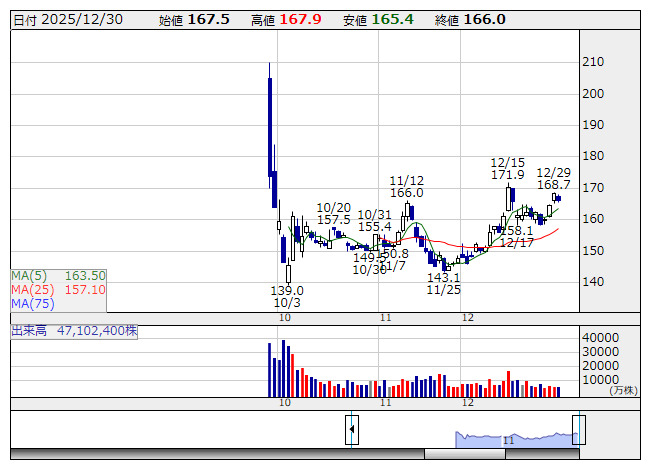Click month 11 label under price chart
Viewport: 653px width, 470px height.
tap(386, 318)
